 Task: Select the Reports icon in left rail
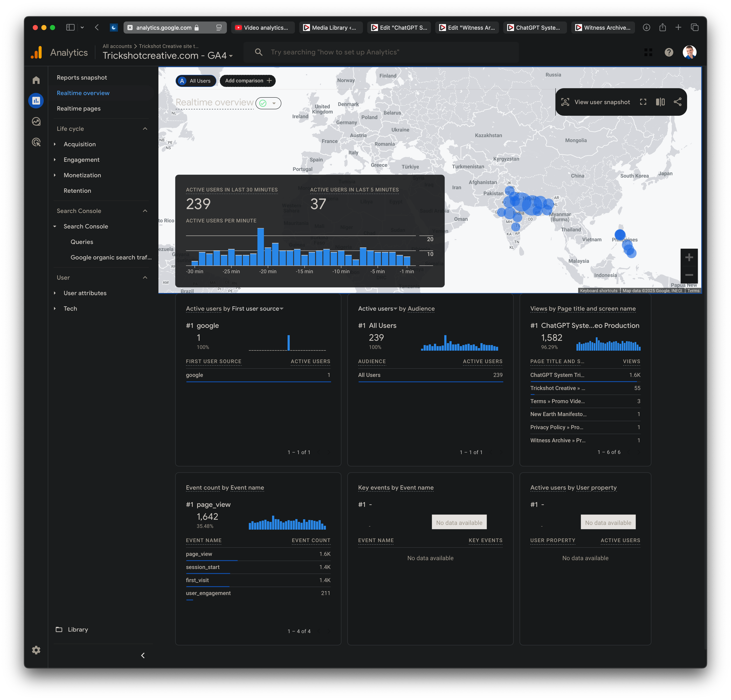[x=36, y=101]
